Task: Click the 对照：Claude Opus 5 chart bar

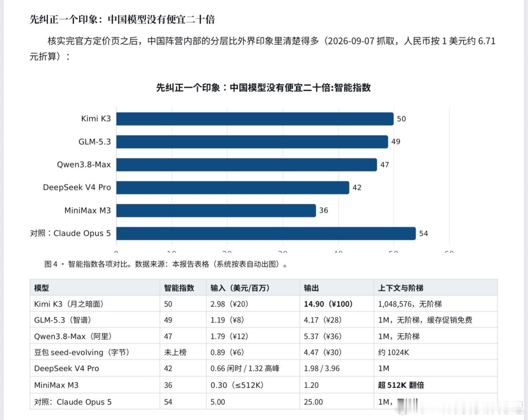Action: (266, 233)
